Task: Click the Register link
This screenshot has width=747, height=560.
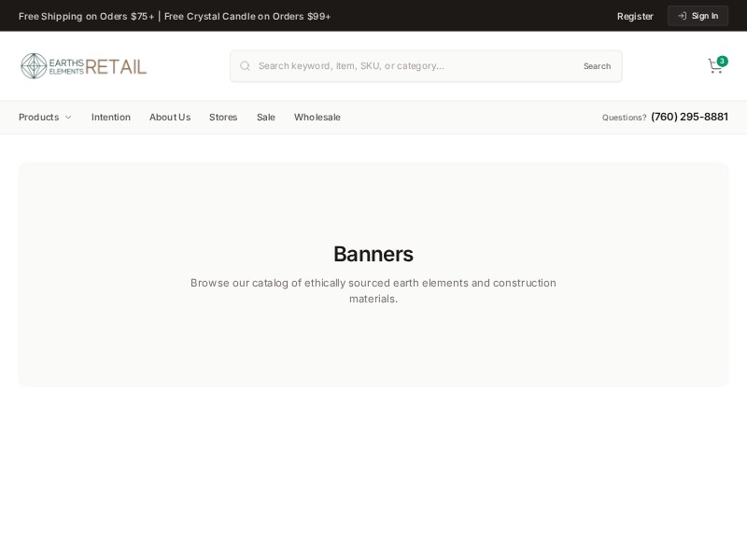Action: click(635, 16)
